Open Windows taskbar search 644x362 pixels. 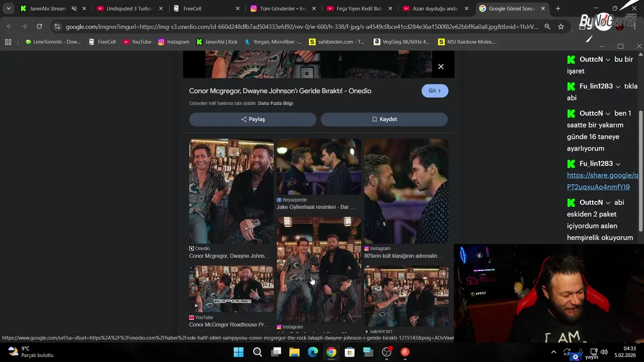pos(258,352)
